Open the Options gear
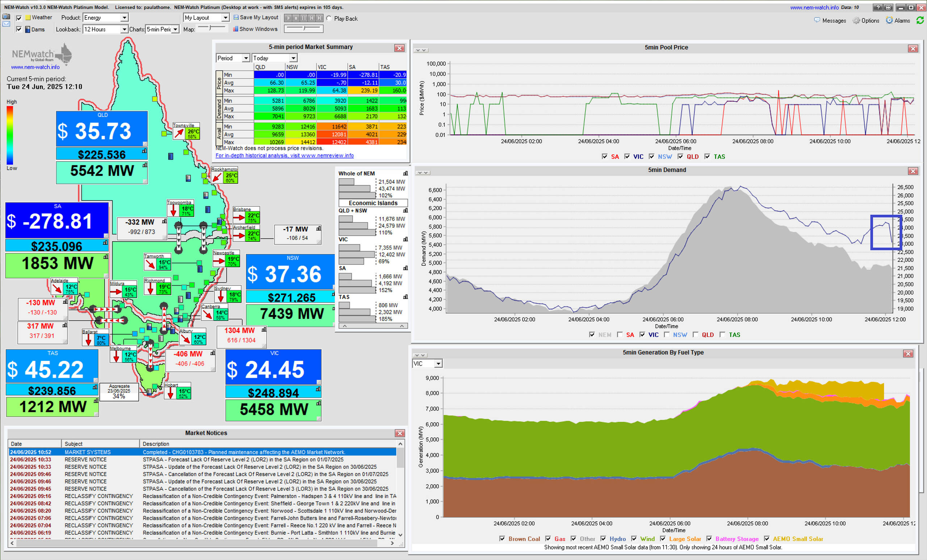The height and width of the screenshot is (560, 927). 866,20
